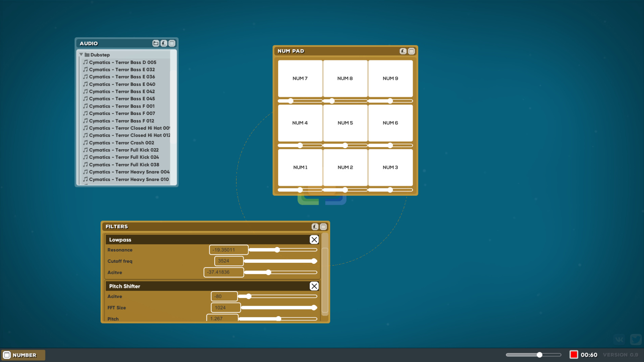Toggle the collapse square on the NUM PAD header
The width and height of the screenshot is (644, 362).
pyautogui.click(x=412, y=51)
